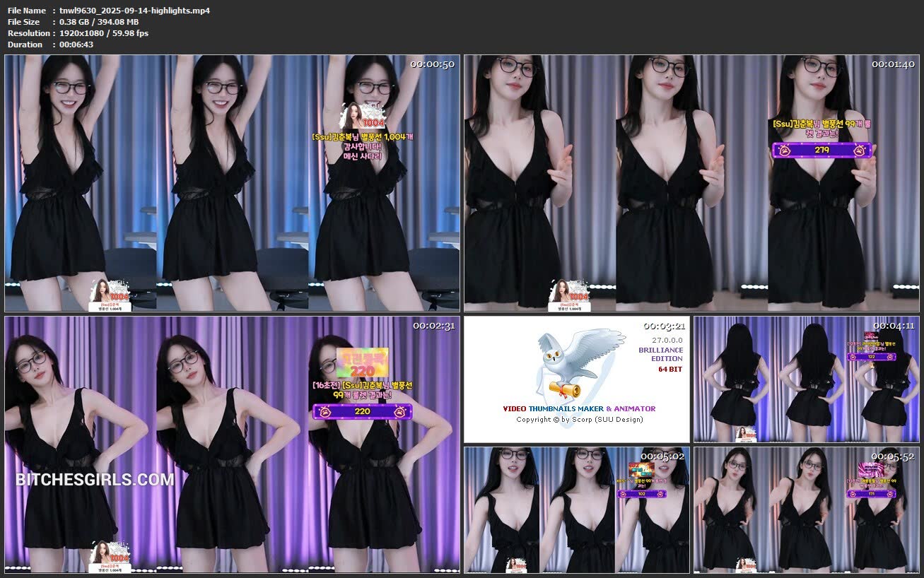Viewport: 924px width, 578px height.
Task: Click the 00:01:40 timestamp label
Action: click(x=893, y=64)
